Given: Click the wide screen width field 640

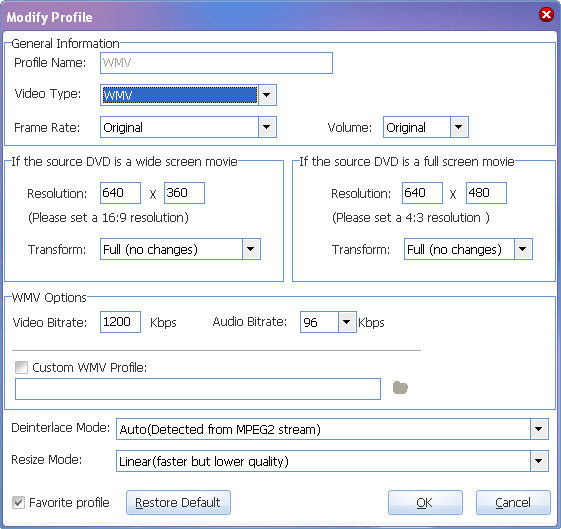Looking at the screenshot, I should click(x=120, y=193).
